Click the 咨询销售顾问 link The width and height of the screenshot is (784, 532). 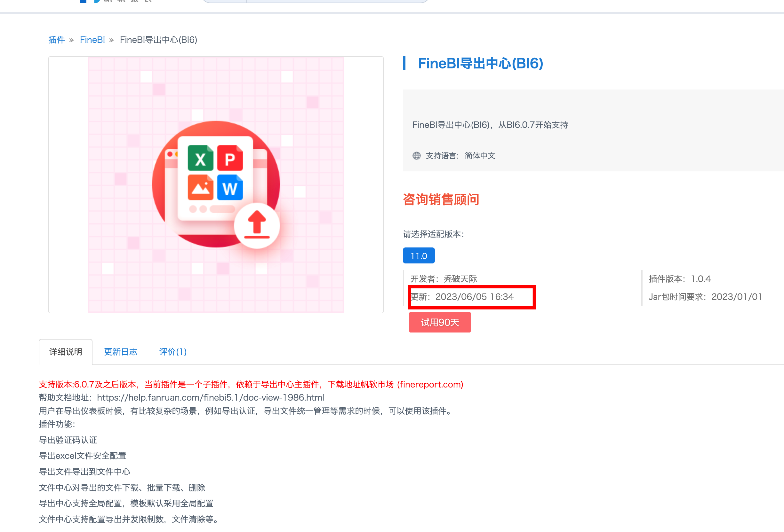coord(441,199)
